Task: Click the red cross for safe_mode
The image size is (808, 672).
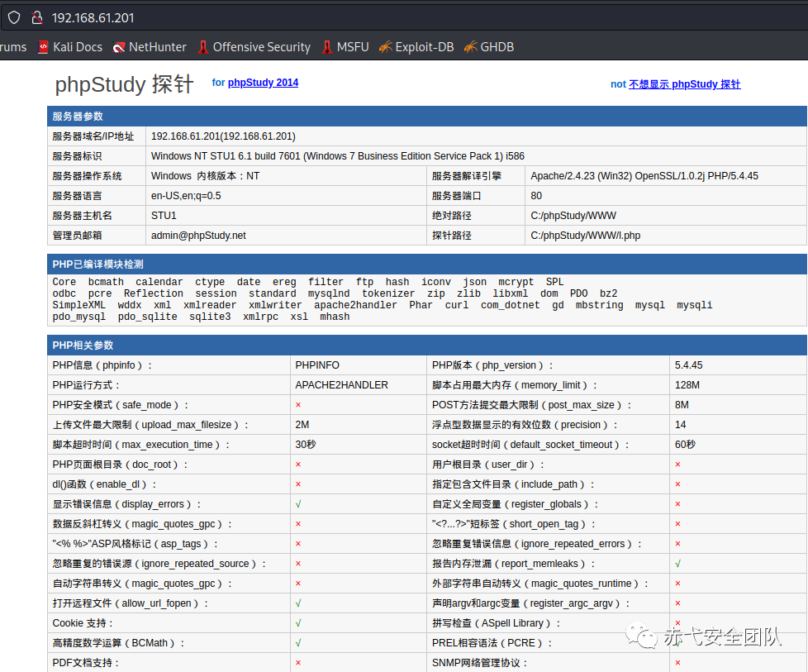Action: tap(298, 405)
